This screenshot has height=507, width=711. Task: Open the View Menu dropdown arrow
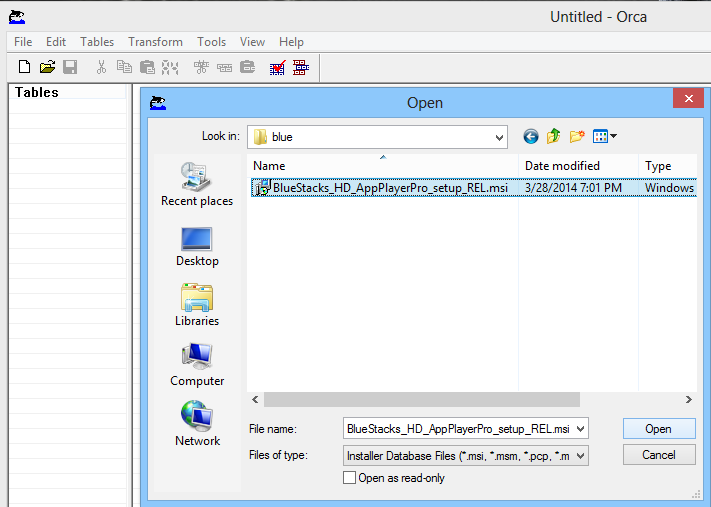point(614,136)
